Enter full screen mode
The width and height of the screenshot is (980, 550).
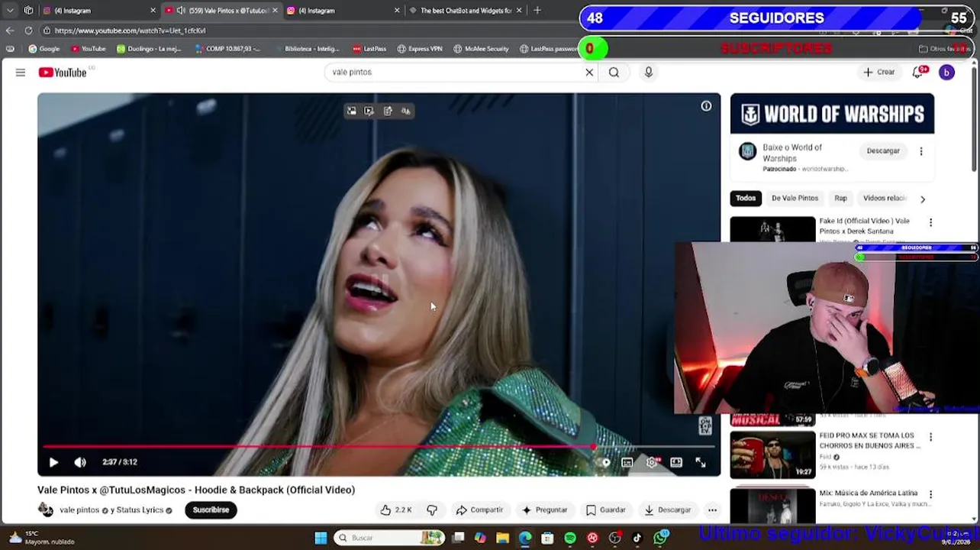701,462
